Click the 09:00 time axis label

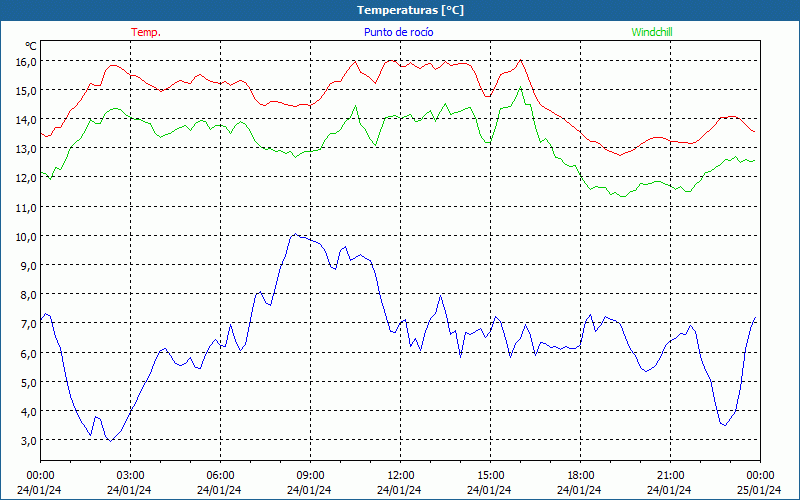[x=310, y=476]
